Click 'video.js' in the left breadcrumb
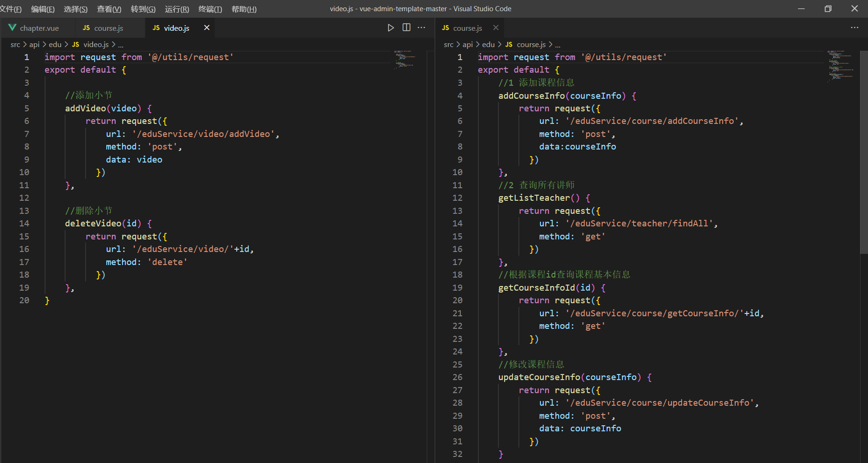The image size is (868, 463). coord(96,45)
